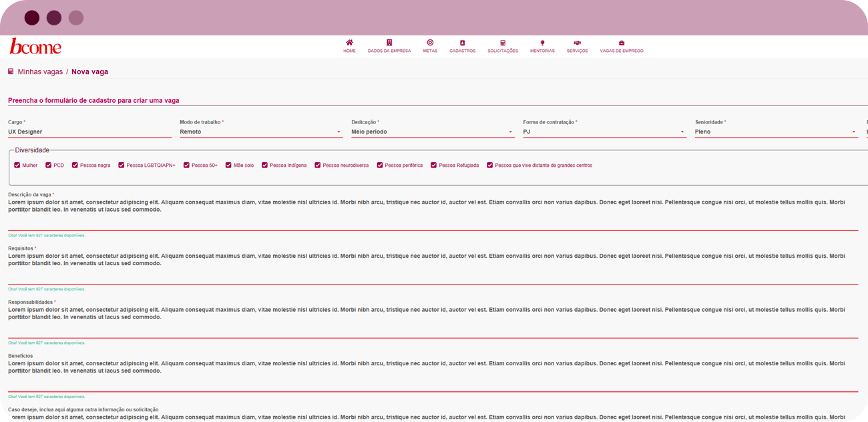Go back to Minhas vagas breadcrumb
The height and width of the screenshot is (422, 868).
(x=40, y=71)
